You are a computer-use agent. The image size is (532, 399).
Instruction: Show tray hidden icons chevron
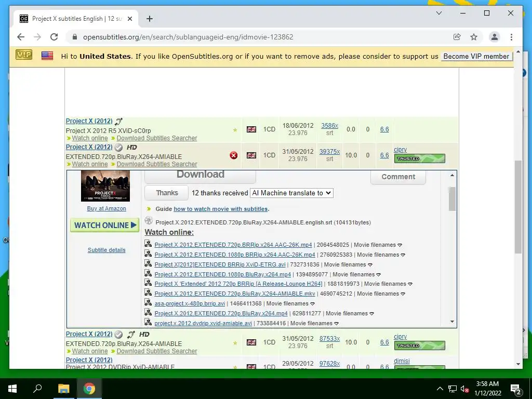440,389
